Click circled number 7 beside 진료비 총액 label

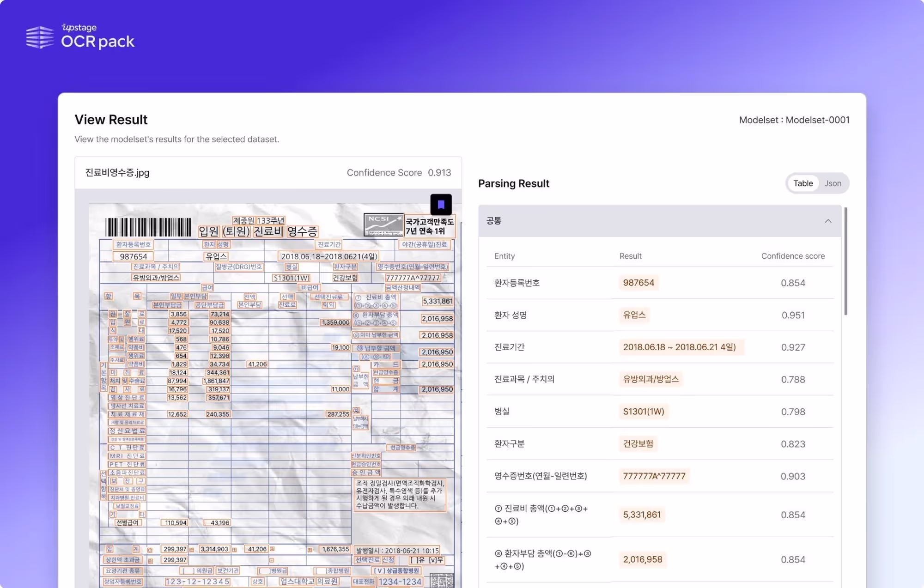[498, 509]
